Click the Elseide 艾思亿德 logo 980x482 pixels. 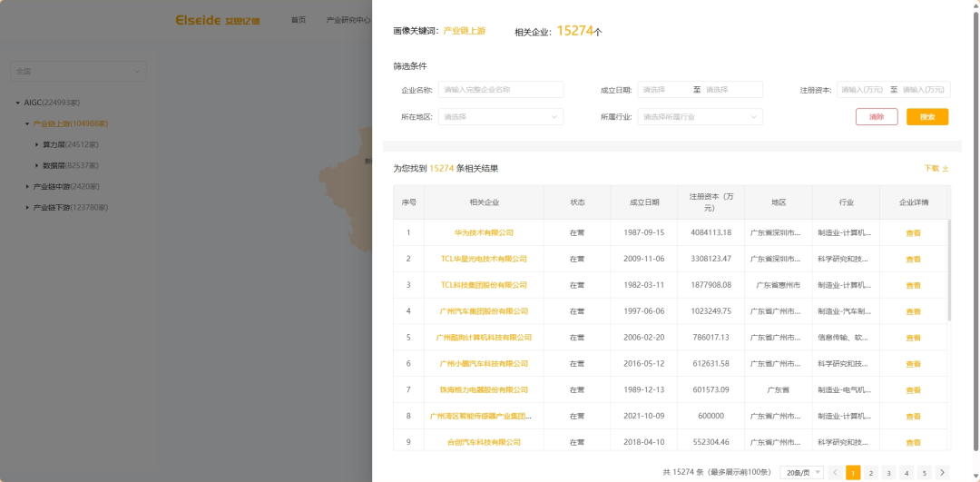pos(218,21)
